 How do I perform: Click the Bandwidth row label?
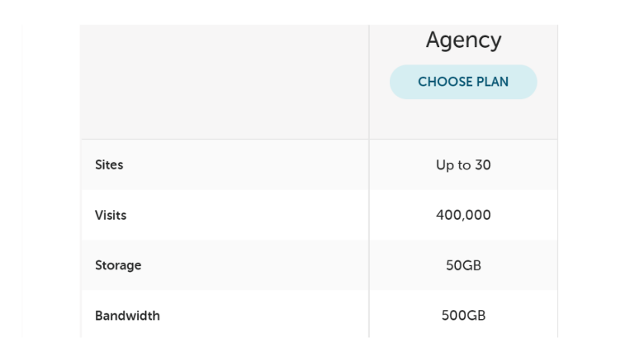point(127,316)
